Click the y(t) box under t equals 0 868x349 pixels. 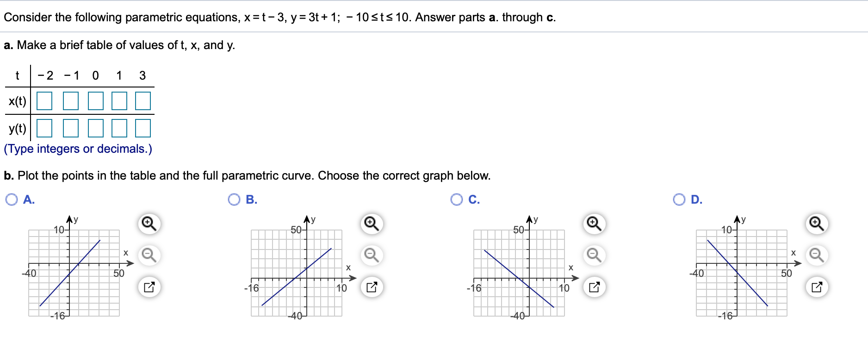(96, 129)
